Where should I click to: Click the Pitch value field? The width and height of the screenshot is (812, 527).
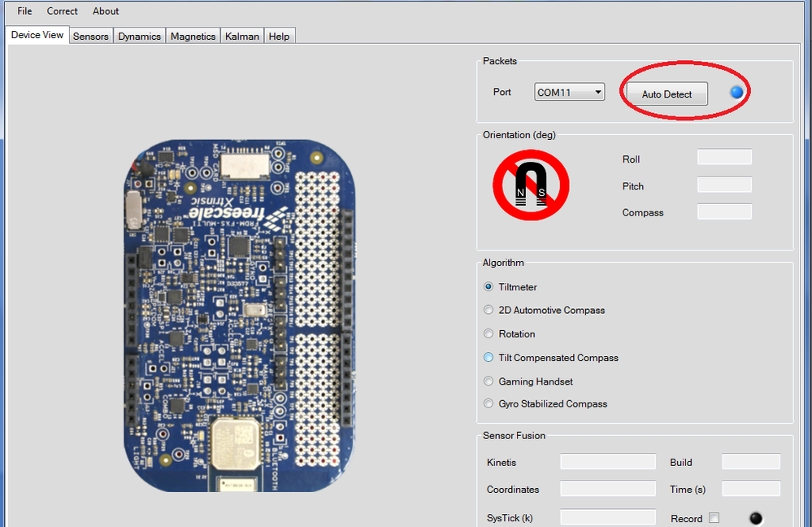point(724,185)
